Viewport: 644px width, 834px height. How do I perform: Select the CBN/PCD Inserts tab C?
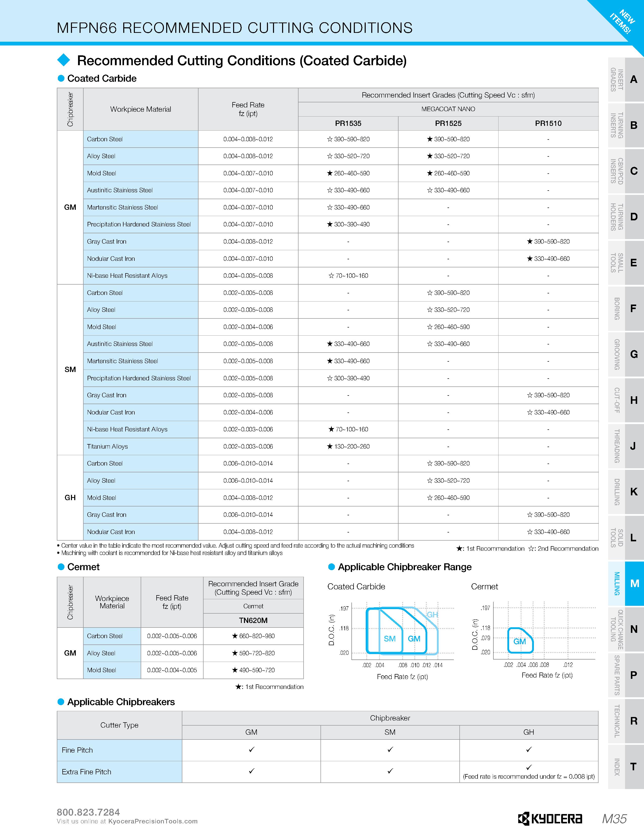626,171
